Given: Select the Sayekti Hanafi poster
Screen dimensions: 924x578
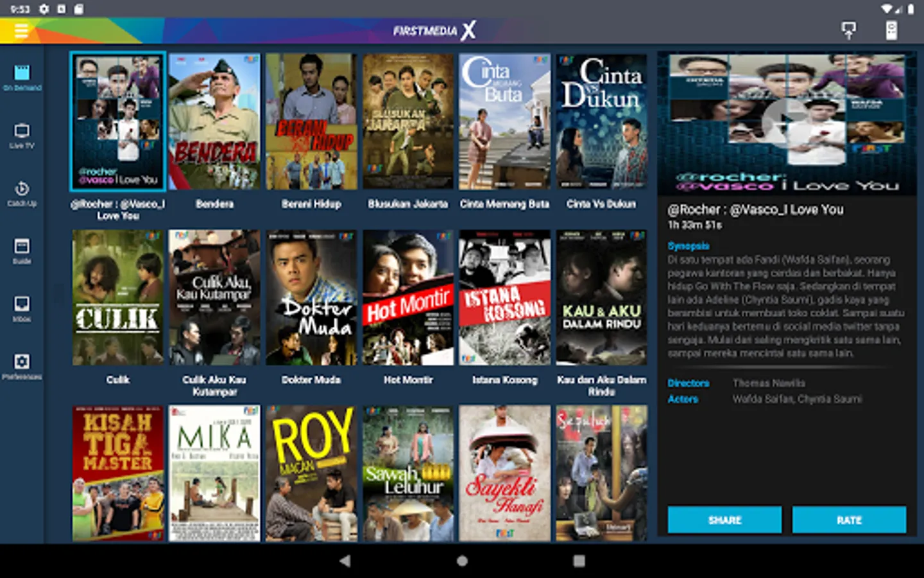Looking at the screenshot, I should (x=504, y=473).
